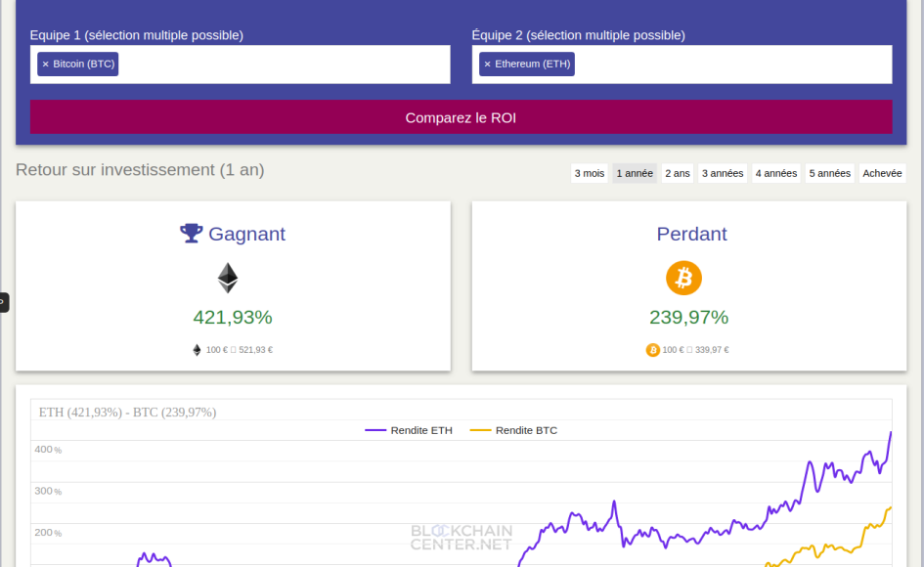Viewport: 924px width, 567px height.
Task: Click the large Bitcoin logo in Perdant card
Action: coord(683,278)
